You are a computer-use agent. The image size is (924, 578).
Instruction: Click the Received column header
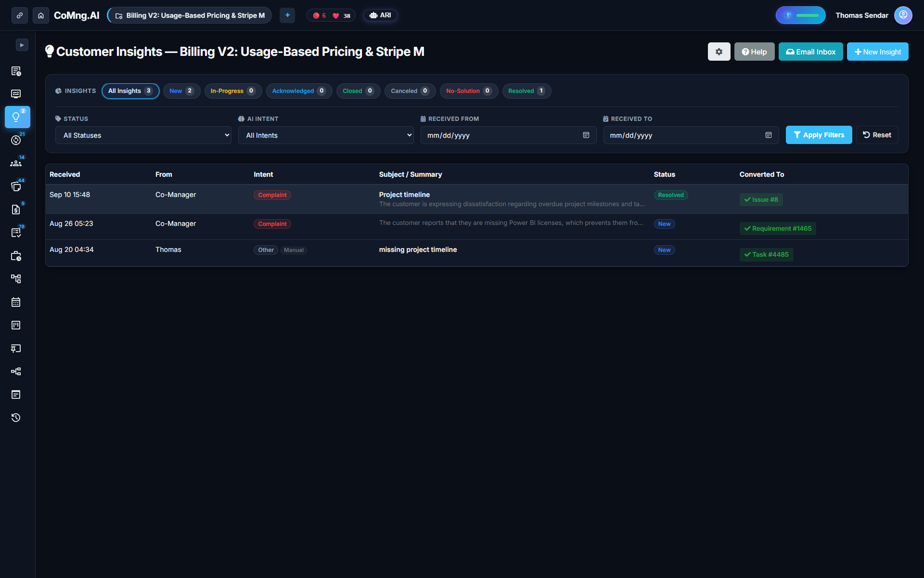click(x=64, y=174)
